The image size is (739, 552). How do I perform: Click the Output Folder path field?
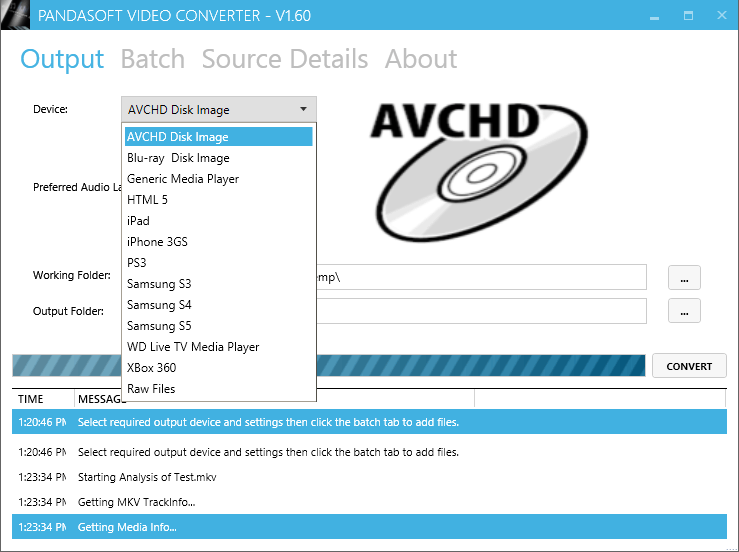coord(481,311)
